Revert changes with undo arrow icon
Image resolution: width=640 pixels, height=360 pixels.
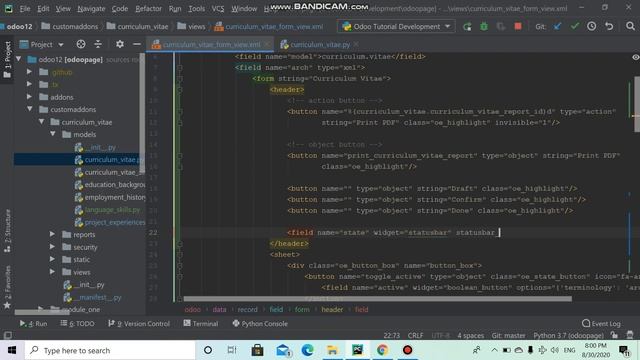609,27
